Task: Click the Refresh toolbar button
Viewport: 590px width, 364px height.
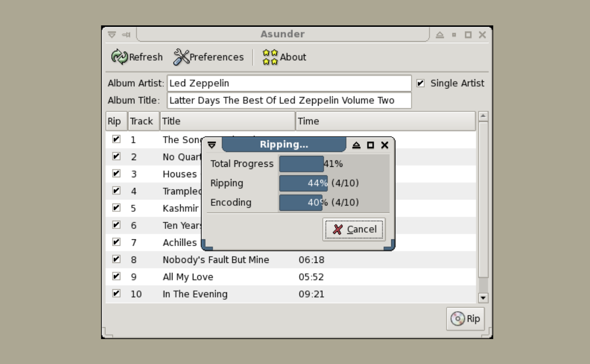Action: click(137, 57)
